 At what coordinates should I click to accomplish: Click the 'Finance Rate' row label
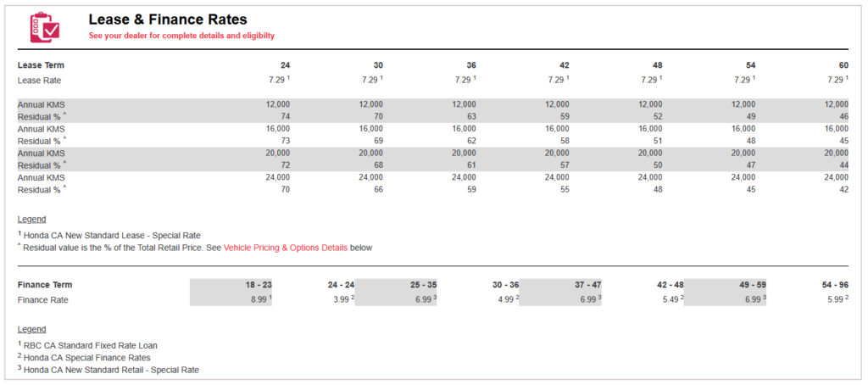coord(43,300)
